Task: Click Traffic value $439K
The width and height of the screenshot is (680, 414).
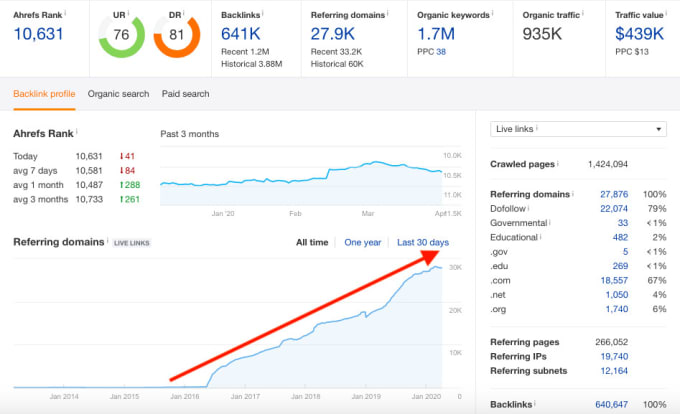Action: [x=639, y=34]
